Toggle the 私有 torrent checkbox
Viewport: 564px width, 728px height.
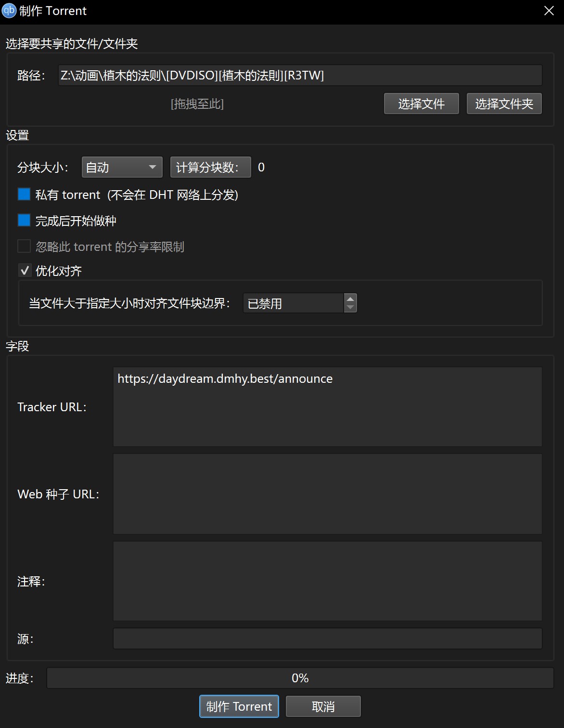pyautogui.click(x=24, y=194)
